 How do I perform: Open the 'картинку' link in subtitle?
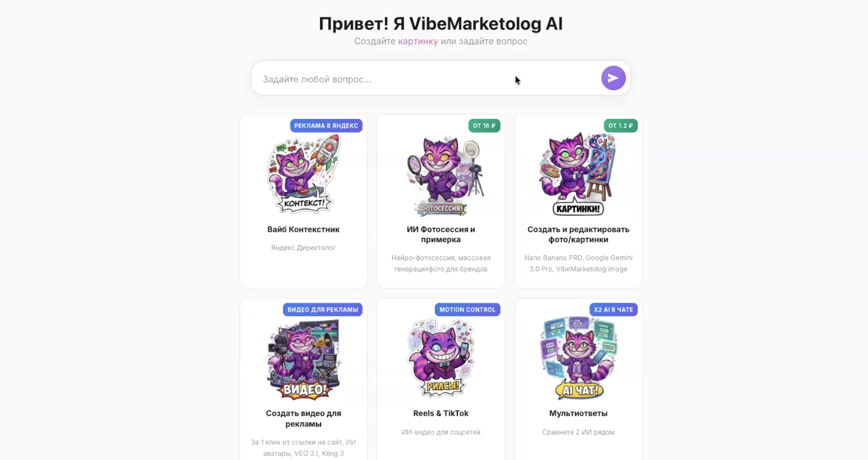point(418,41)
